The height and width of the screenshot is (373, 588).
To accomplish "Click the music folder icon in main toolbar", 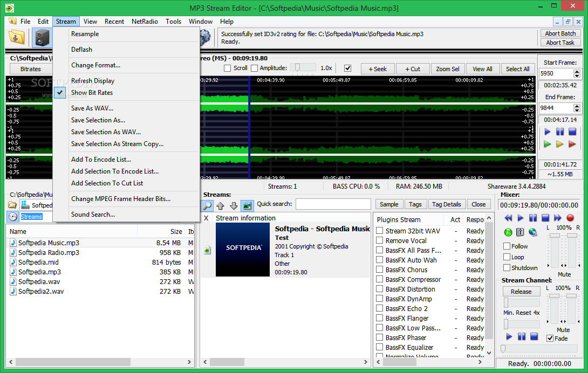I will click(17, 38).
